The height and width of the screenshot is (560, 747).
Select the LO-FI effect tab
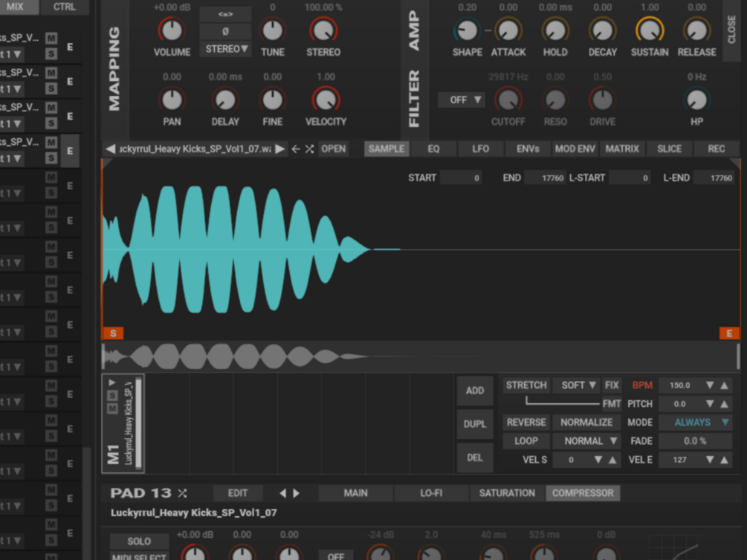(431, 493)
